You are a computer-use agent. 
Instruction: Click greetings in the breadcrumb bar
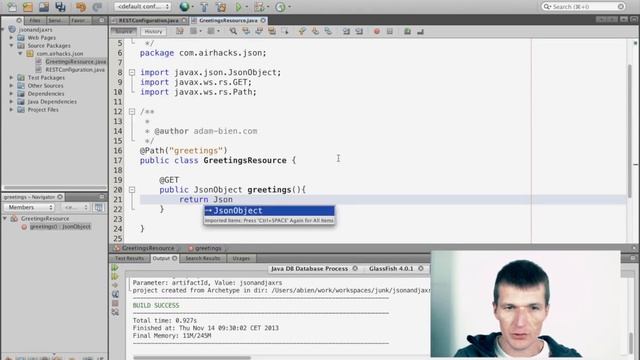(208, 248)
